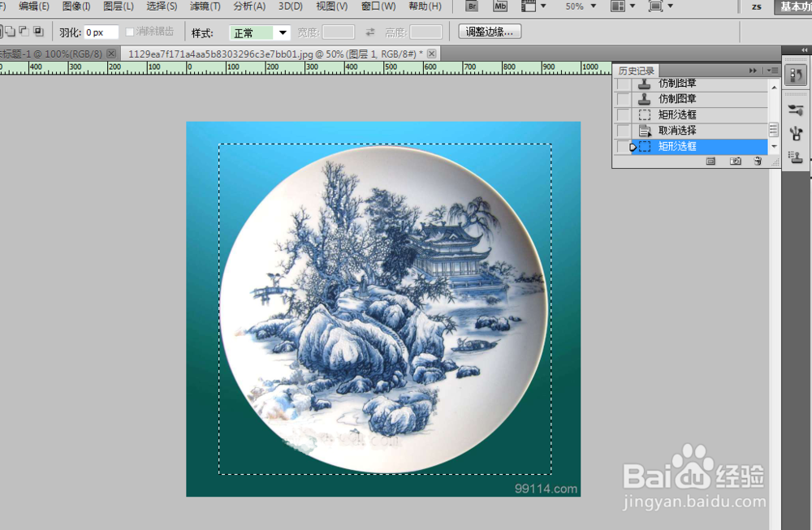The width and height of the screenshot is (812, 530).
Task: Open the 滤镜(T) menu
Action: coord(205,6)
